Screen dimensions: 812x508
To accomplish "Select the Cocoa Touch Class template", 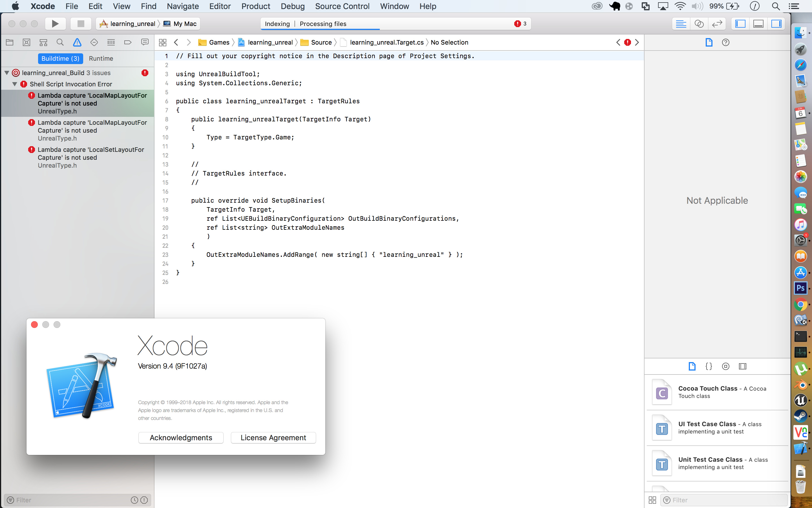I will pyautogui.click(x=717, y=392).
